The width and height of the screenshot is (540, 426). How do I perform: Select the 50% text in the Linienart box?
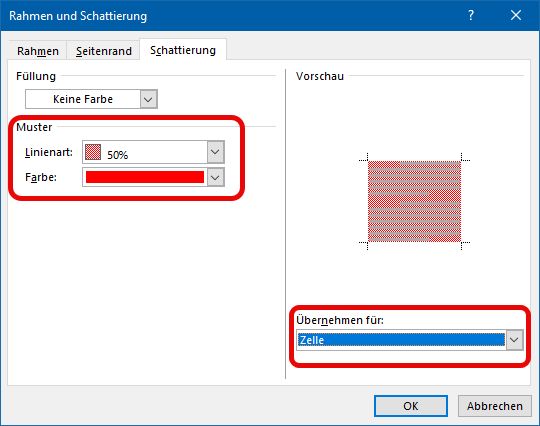[x=117, y=155]
